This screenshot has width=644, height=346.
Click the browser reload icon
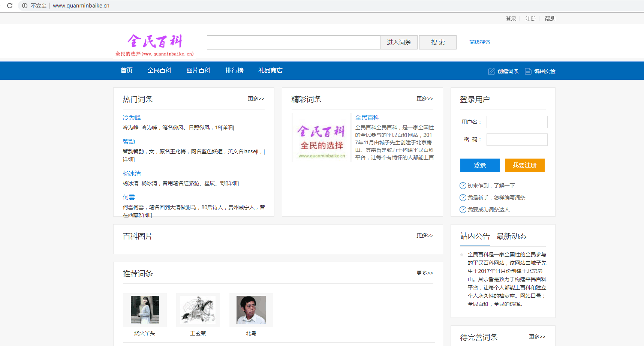tap(10, 6)
